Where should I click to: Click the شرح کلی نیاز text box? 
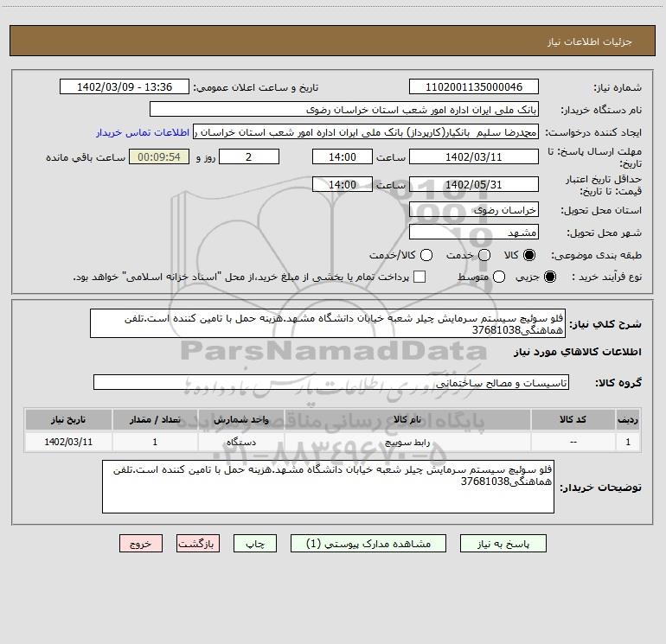pos(328,323)
